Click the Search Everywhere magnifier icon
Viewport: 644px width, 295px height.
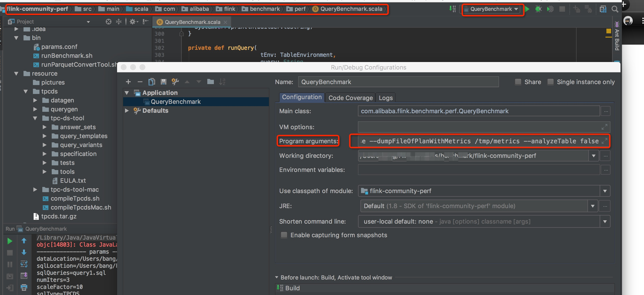(x=615, y=9)
